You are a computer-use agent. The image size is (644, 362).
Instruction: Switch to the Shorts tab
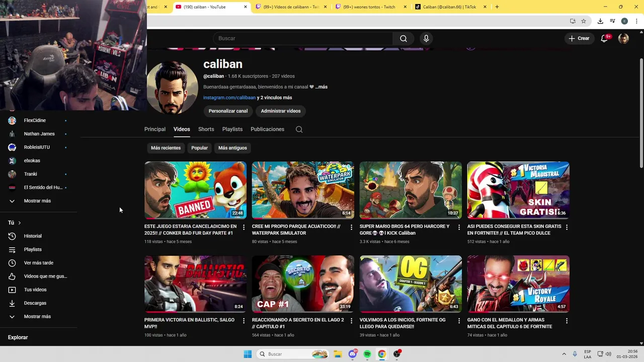[206, 129]
